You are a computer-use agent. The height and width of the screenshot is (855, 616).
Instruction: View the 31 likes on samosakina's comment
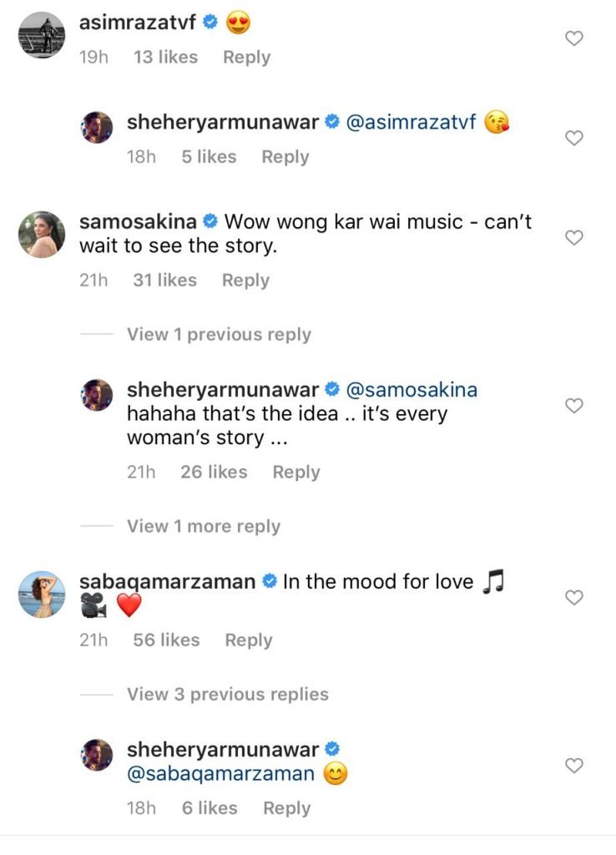coord(164,281)
